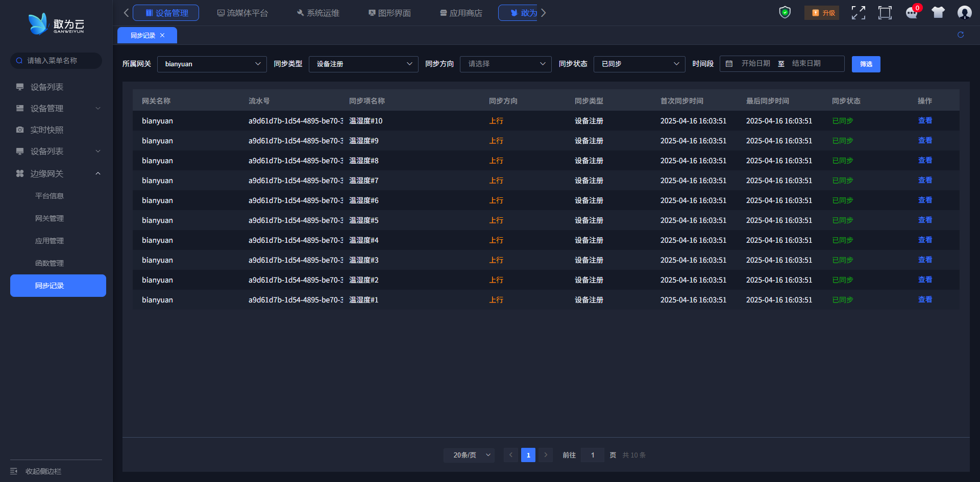Screen dimensions: 980x482
Task: Click the security shield icon
Action: click(x=785, y=13)
